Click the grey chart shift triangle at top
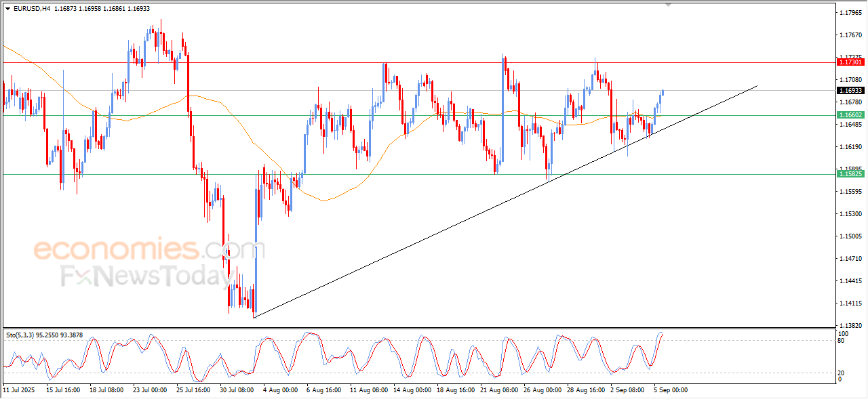Image resolution: width=868 pixels, height=399 pixels. pyautogui.click(x=668, y=5)
